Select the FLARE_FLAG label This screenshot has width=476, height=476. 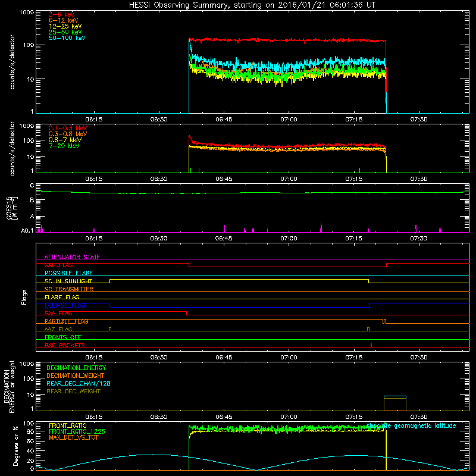click(62, 297)
